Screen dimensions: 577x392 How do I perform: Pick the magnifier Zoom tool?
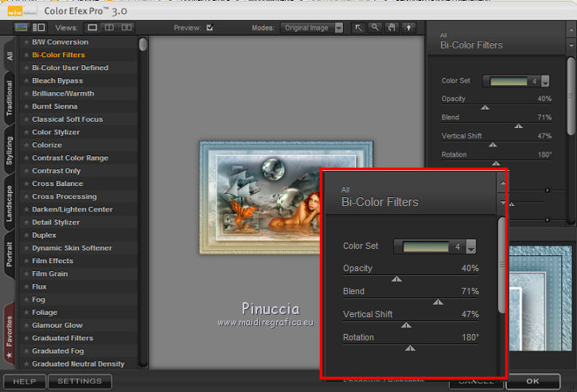(375, 28)
